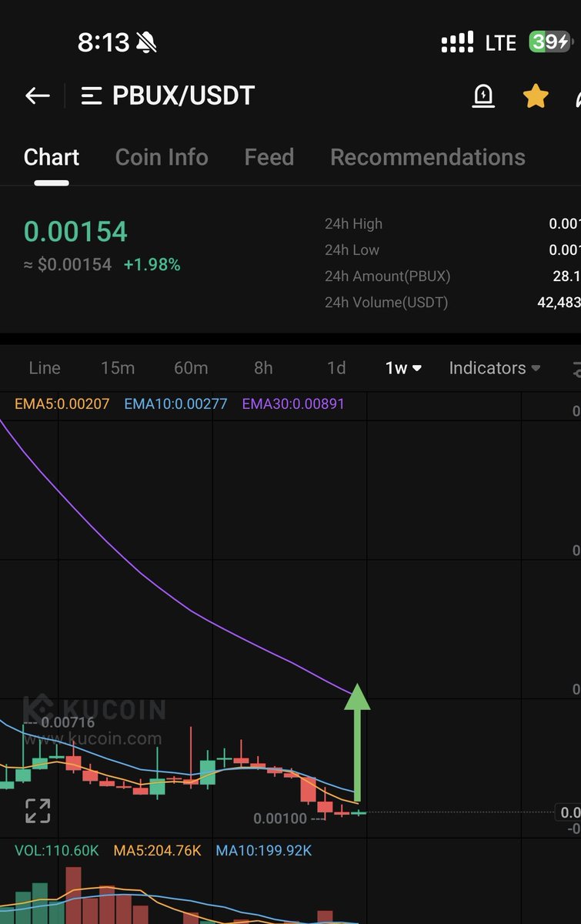This screenshot has width=581, height=924.
Task: Select the 1d timeframe
Action: (336, 368)
